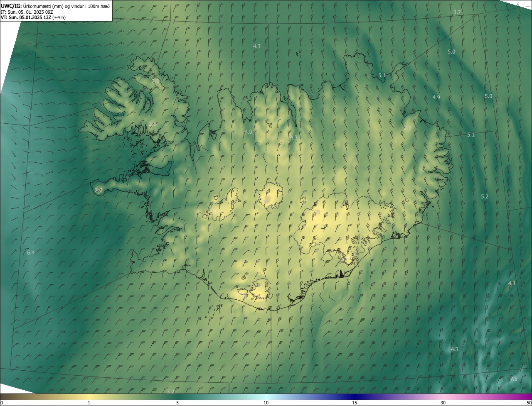Viewport: 532px width, 406px height.
Task: Click the 3.7 value label
Action: [457, 12]
